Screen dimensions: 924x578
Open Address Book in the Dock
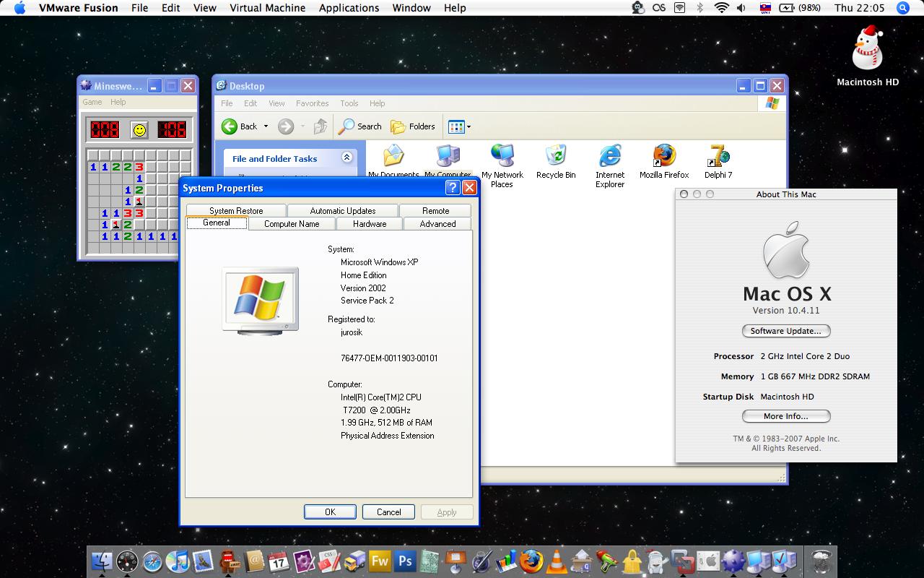click(253, 561)
